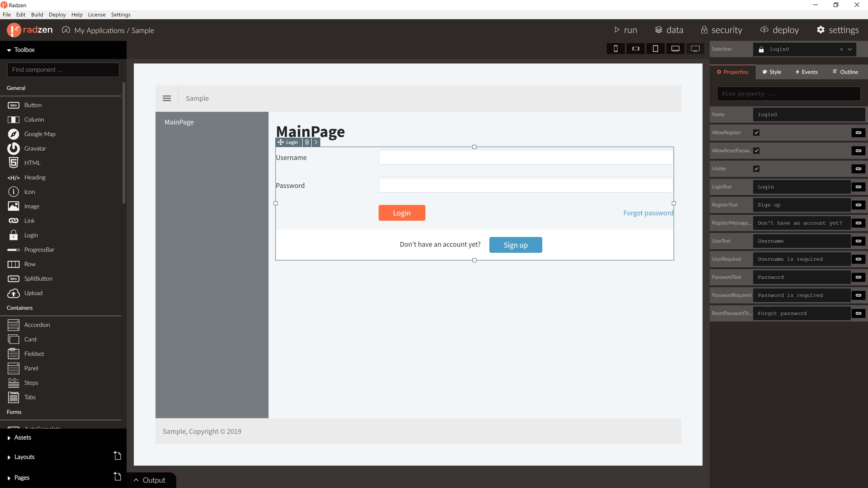Open the data section

[x=669, y=30]
